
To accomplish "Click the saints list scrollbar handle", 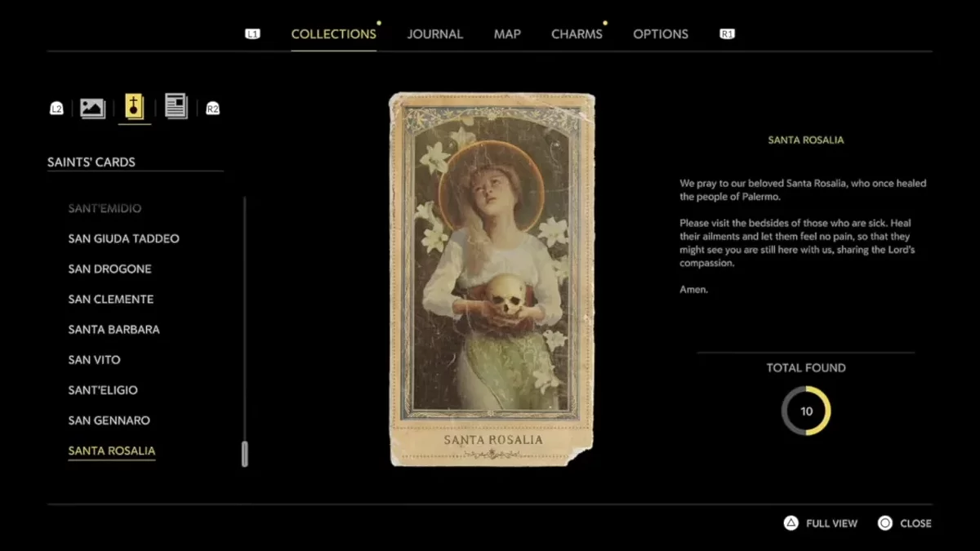I will (x=244, y=454).
